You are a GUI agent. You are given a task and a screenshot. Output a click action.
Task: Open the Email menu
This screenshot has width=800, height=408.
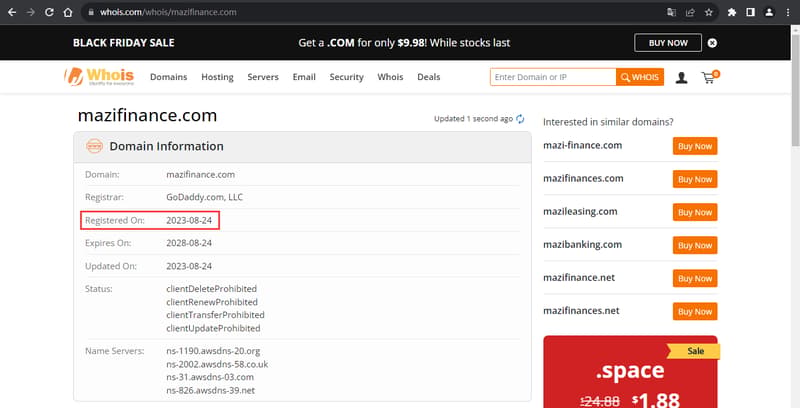[304, 77]
